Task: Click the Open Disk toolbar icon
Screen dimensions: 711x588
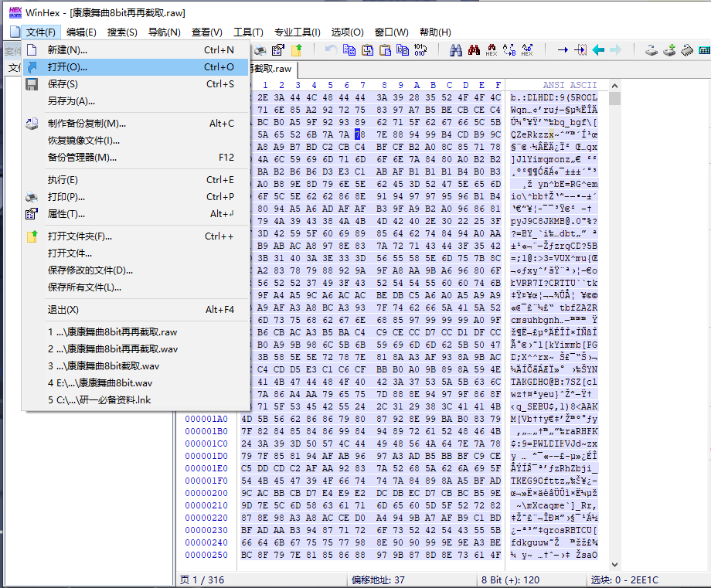Action: (x=651, y=50)
